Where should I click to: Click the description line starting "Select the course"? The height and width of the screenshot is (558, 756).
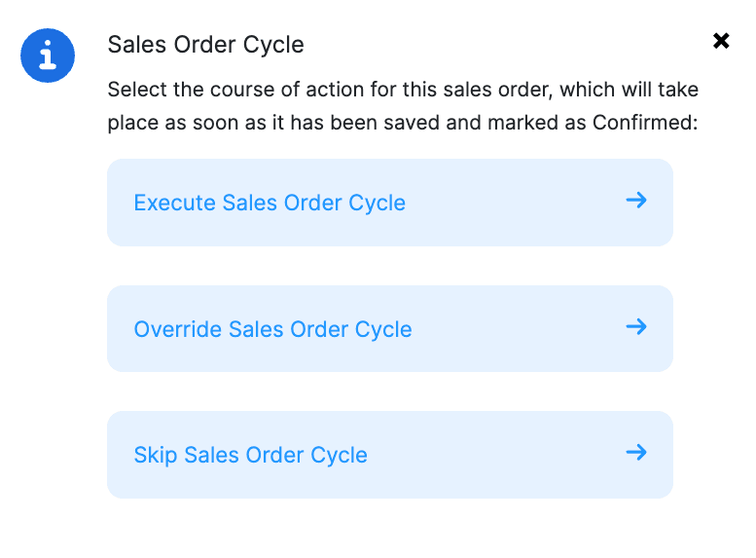403,91
